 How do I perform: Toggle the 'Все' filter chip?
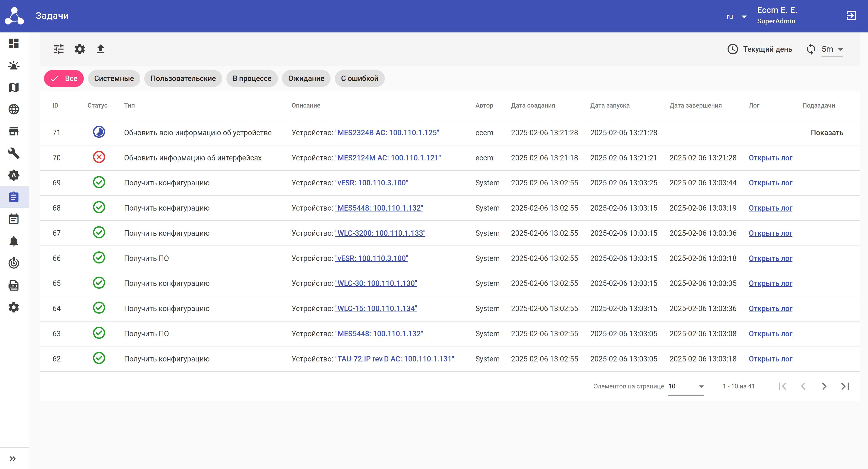[x=64, y=79]
